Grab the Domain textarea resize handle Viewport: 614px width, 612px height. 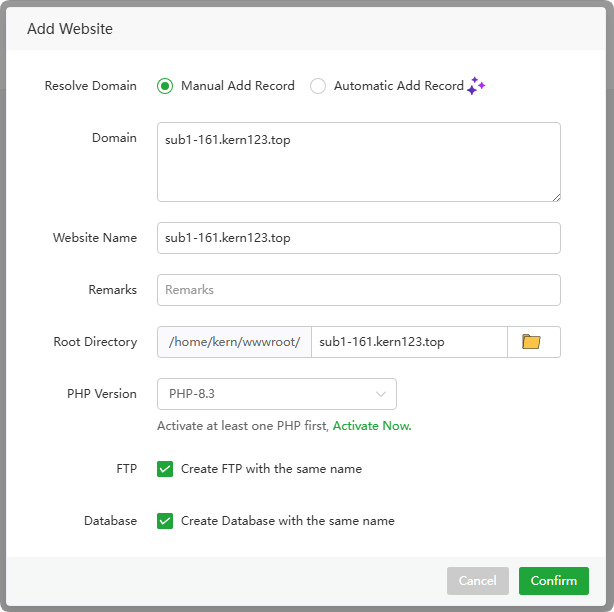click(555, 197)
